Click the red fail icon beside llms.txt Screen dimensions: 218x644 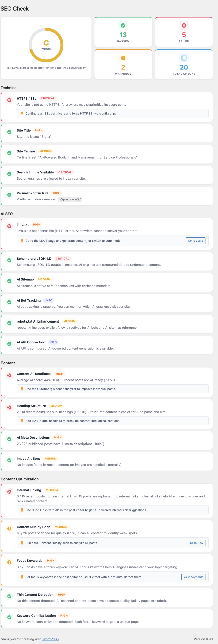point(9,226)
